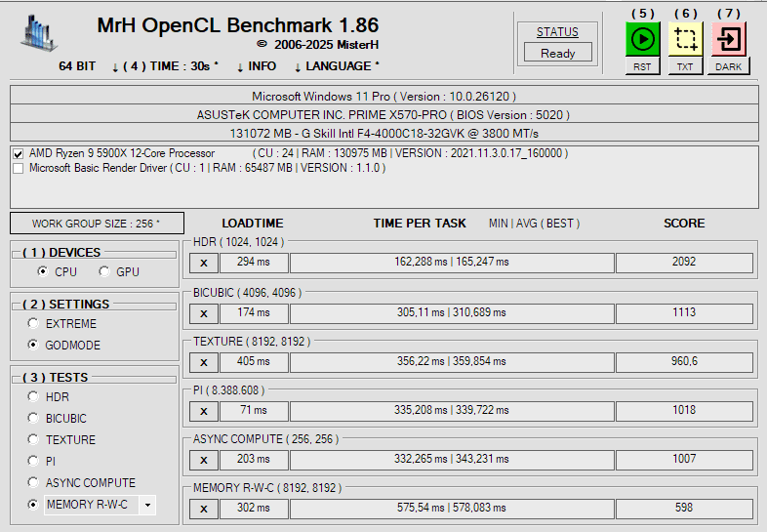Click PI load time 71 ms

tap(254, 411)
